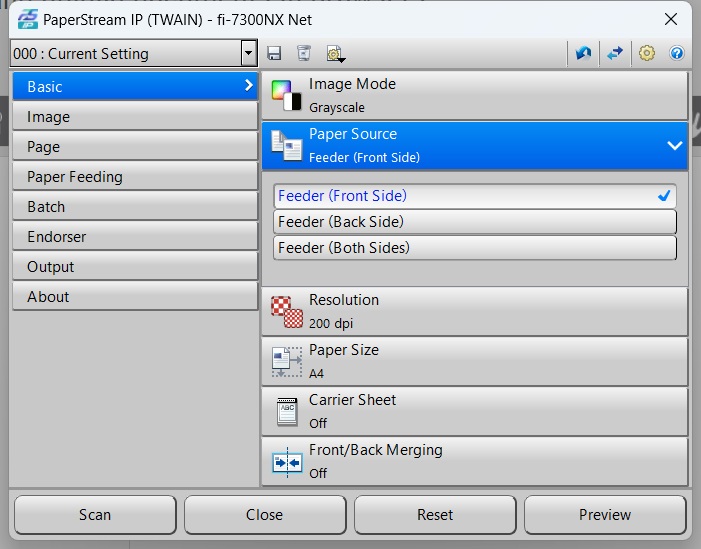Expand the Paper Size setting
Image resolution: width=701 pixels, height=549 pixels.
pos(474,361)
